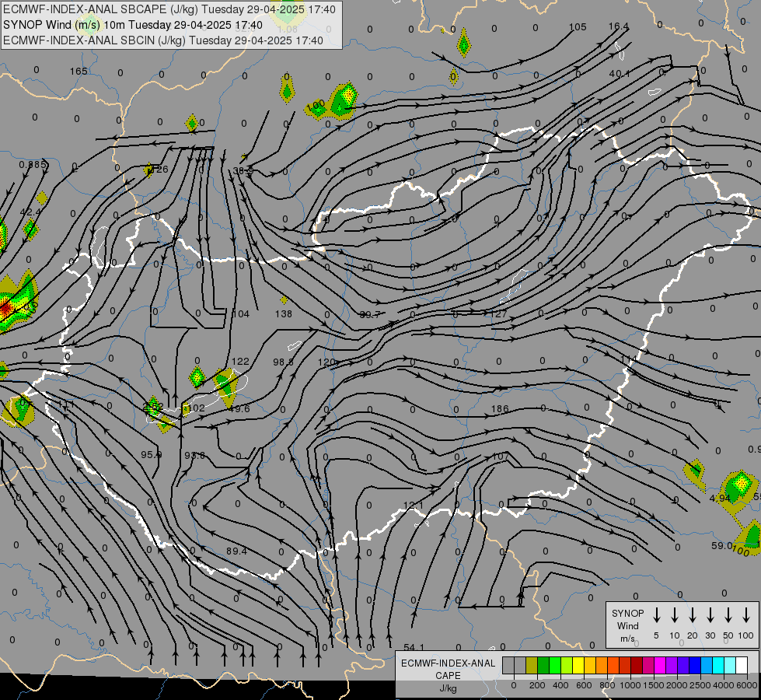
Task: Select the white CAPE legend swatch
Action: (742, 665)
